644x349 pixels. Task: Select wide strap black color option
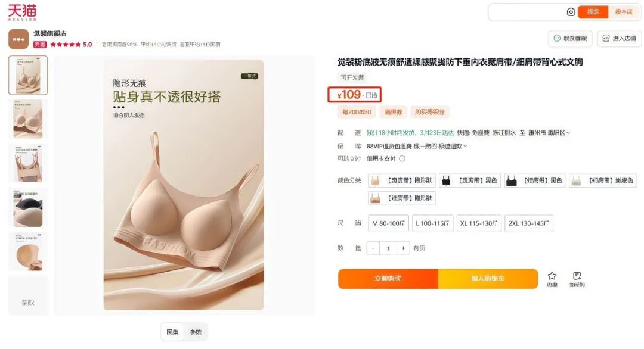point(470,180)
